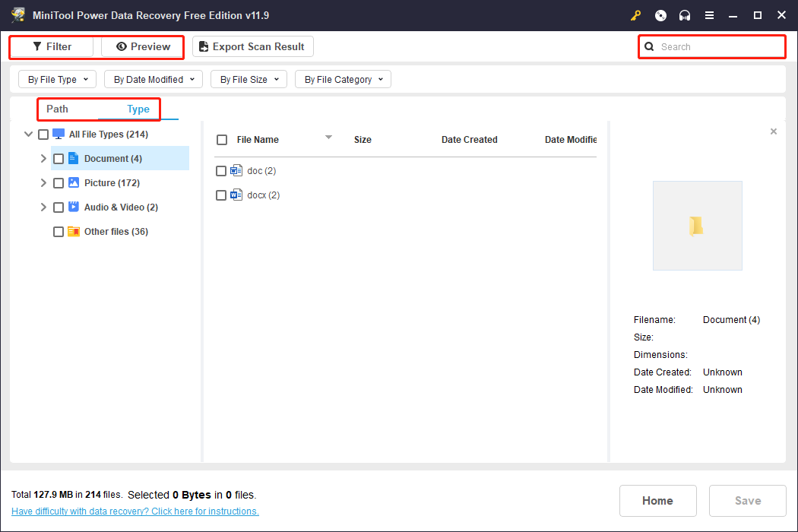Viewport: 798px width, 532px height.
Task: Open the By Date Modified dropdown
Action: (x=154, y=79)
